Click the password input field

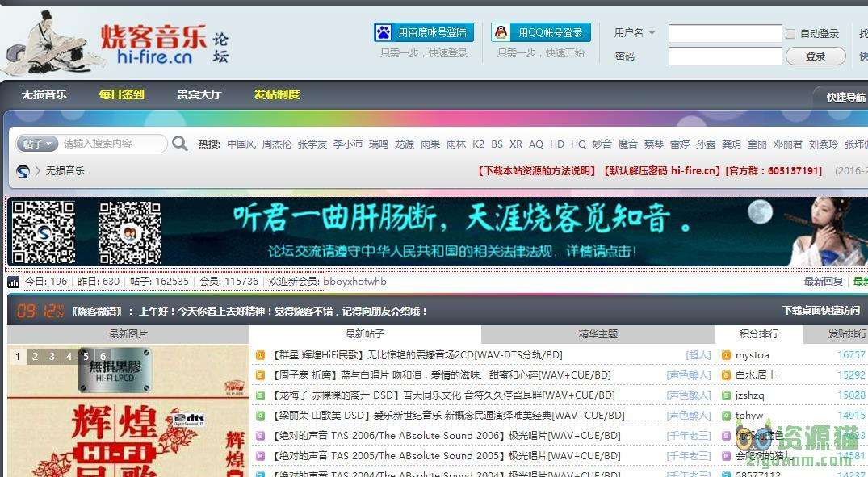click(725, 56)
